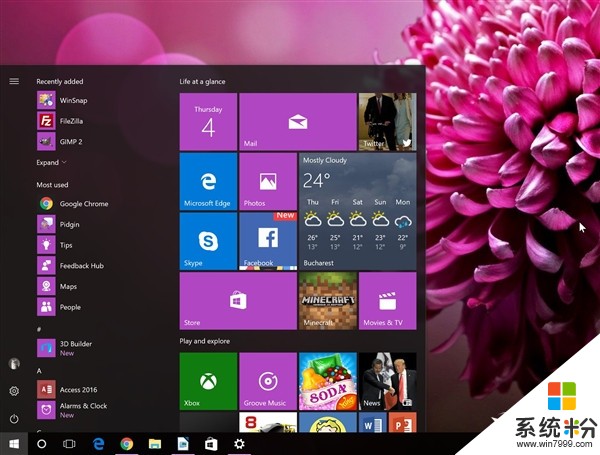Open the Store tile

[238, 301]
